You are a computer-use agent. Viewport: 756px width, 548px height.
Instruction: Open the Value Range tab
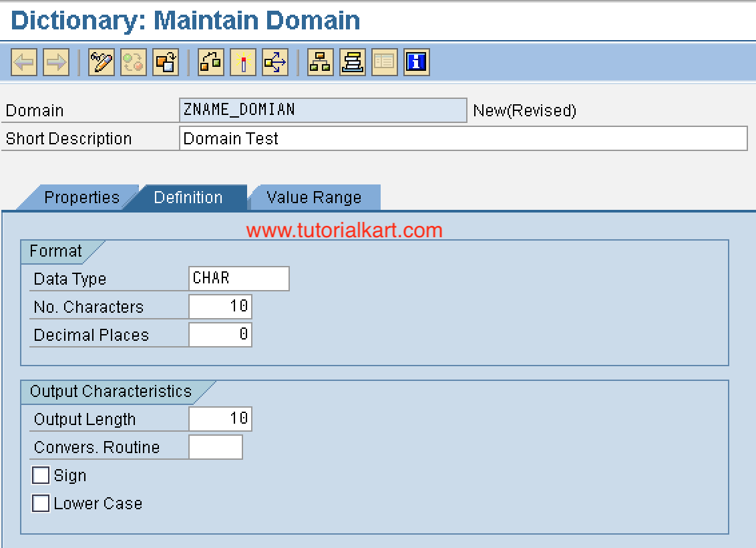pyautogui.click(x=314, y=198)
